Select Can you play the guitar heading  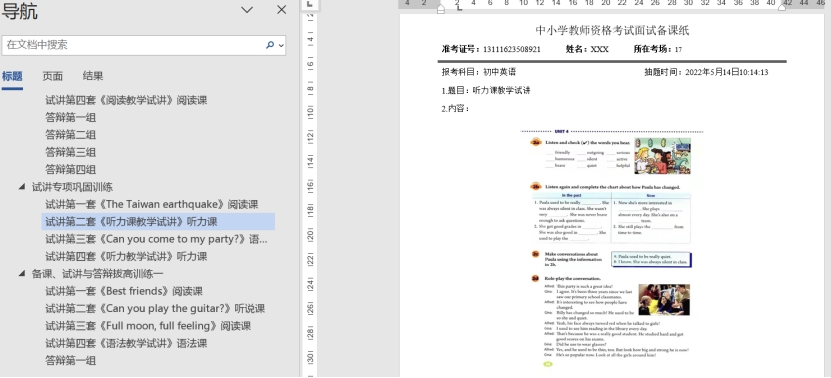(155, 309)
